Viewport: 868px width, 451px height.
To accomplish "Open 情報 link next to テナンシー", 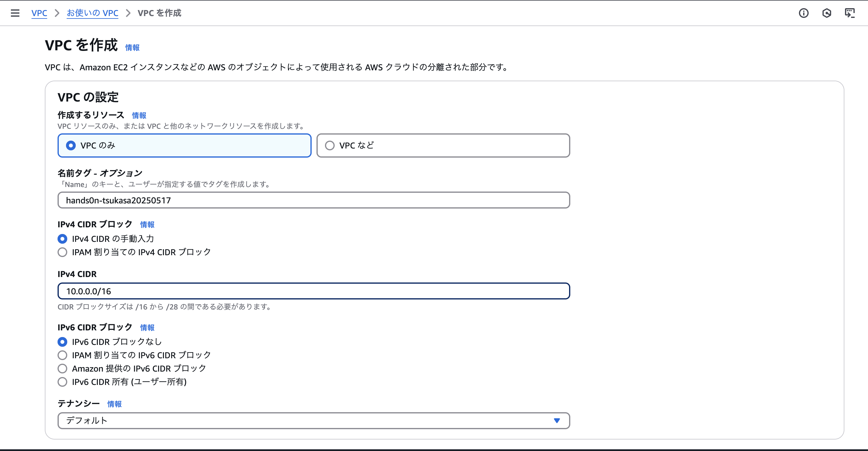I will point(114,404).
